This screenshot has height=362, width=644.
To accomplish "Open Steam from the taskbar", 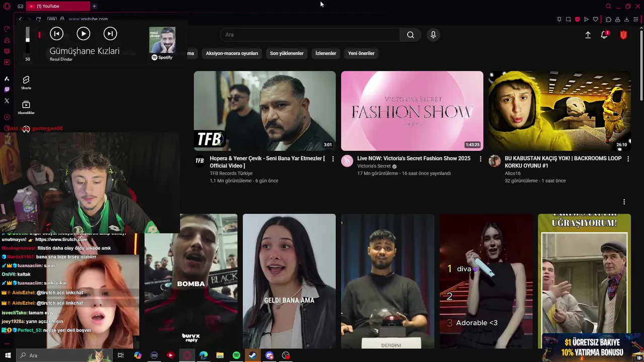I will [253, 355].
